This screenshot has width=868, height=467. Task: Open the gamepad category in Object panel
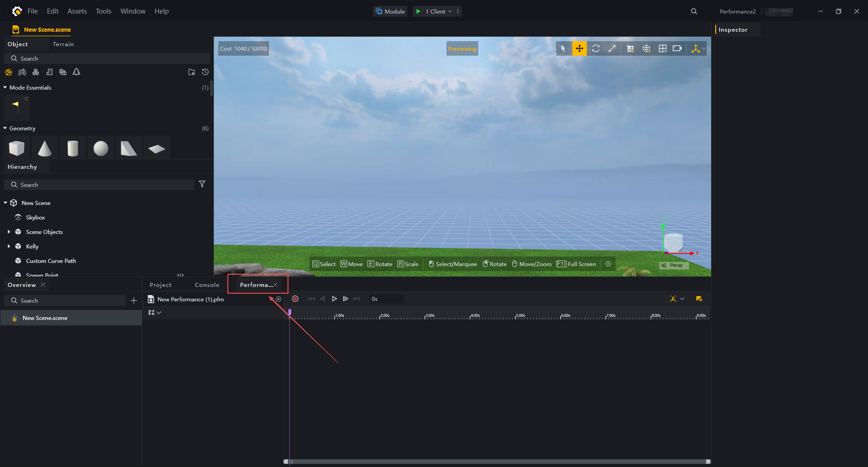[22, 72]
